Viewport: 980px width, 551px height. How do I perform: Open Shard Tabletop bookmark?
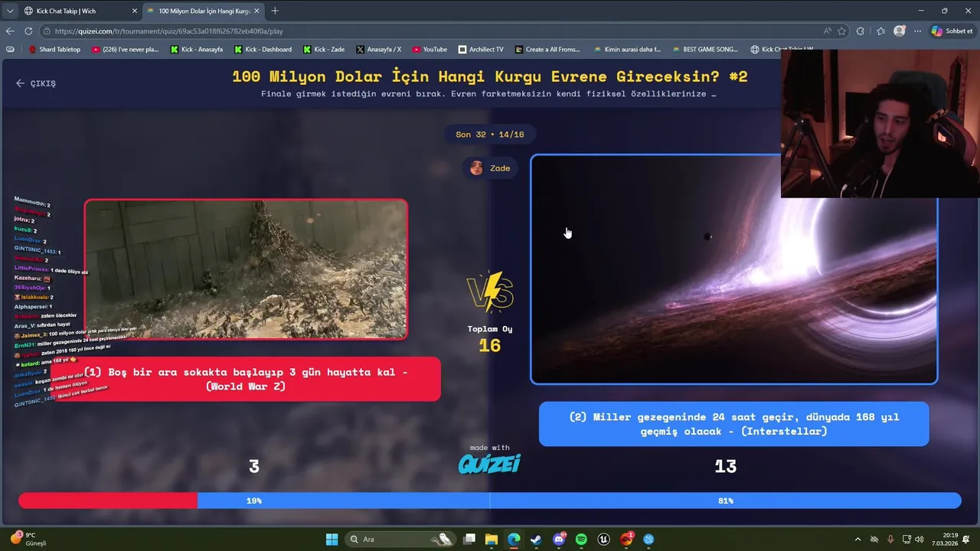tap(54, 49)
